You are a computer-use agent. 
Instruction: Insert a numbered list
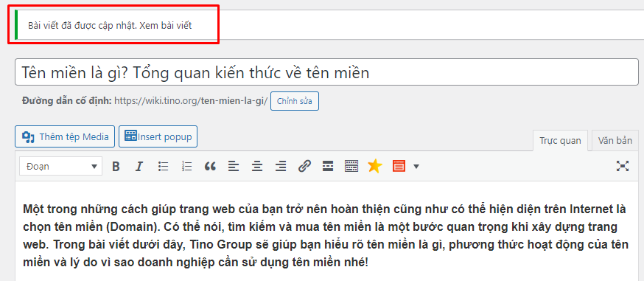[186, 167]
